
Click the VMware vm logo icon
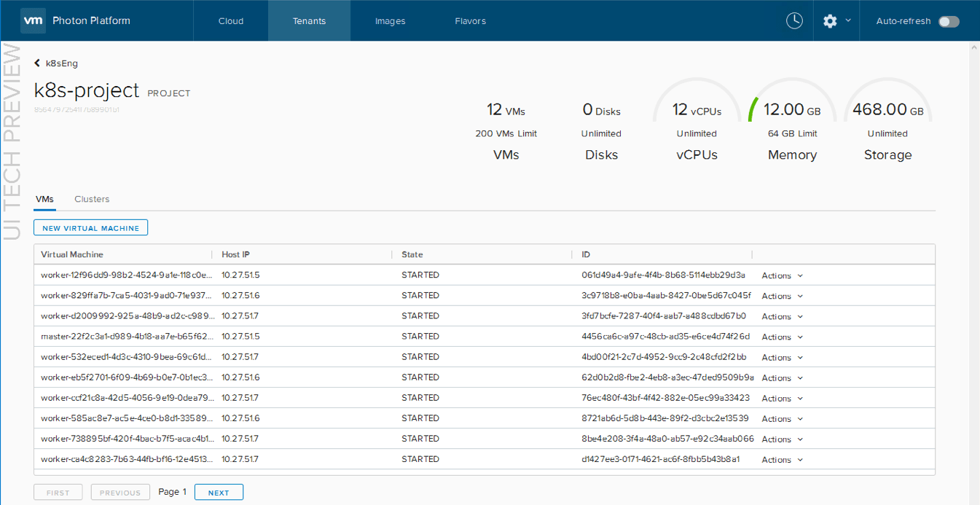coord(34,20)
